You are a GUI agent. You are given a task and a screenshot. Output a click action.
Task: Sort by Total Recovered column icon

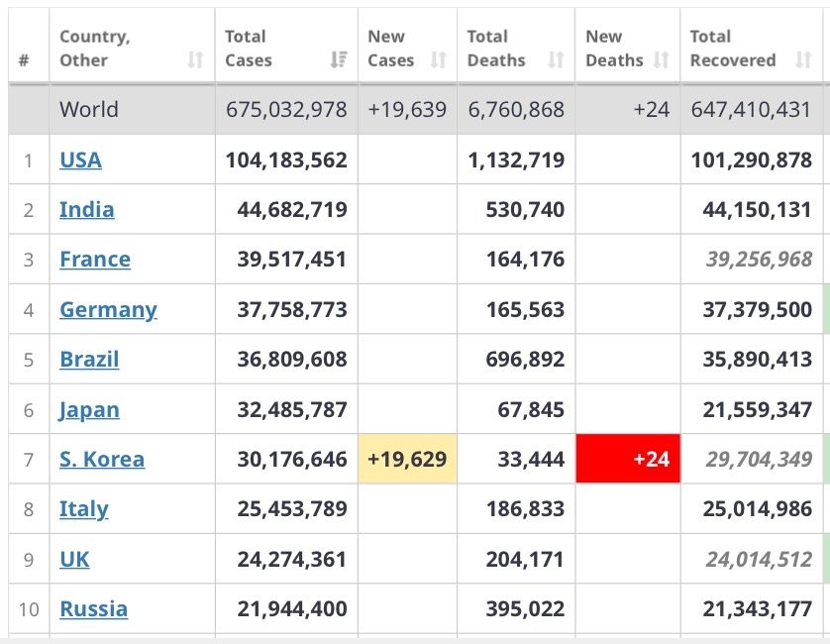(803, 59)
